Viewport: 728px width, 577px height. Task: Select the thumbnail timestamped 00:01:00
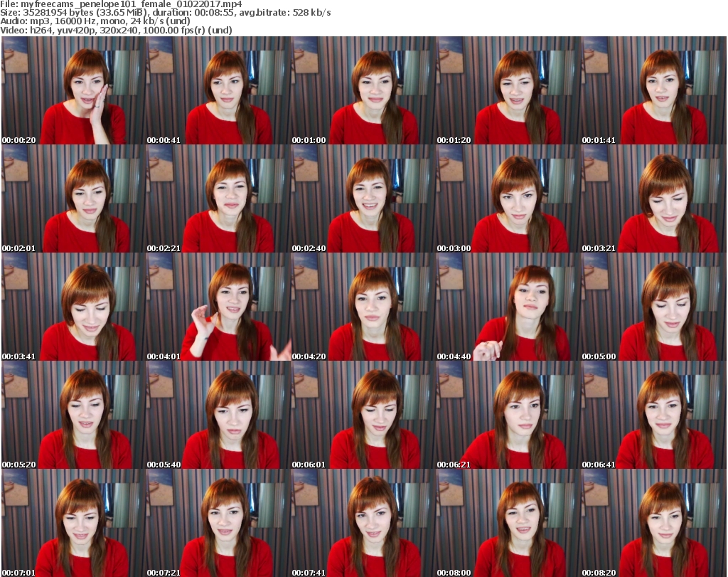pos(363,90)
